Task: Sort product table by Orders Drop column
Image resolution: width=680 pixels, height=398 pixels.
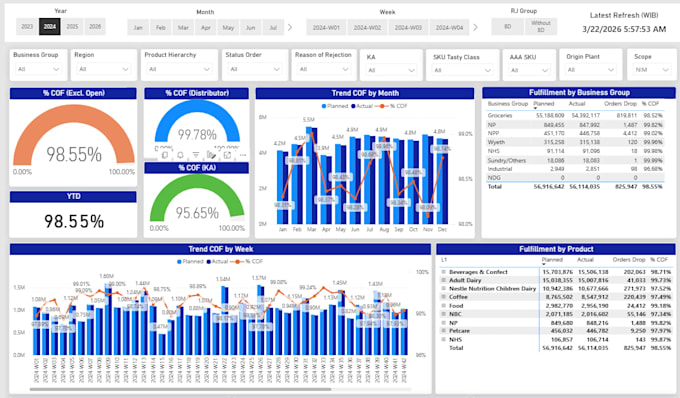Action: tap(629, 260)
